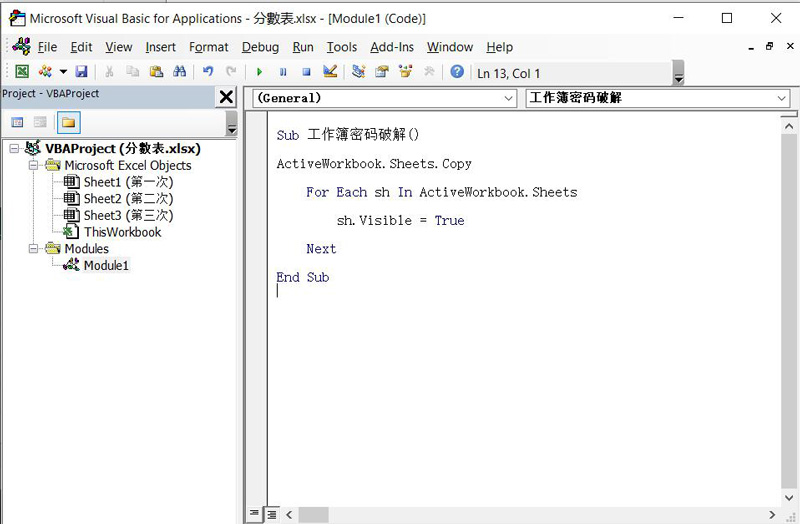This screenshot has height=524, width=800.
Task: Close the Project panel with X button
Action: [x=226, y=97]
